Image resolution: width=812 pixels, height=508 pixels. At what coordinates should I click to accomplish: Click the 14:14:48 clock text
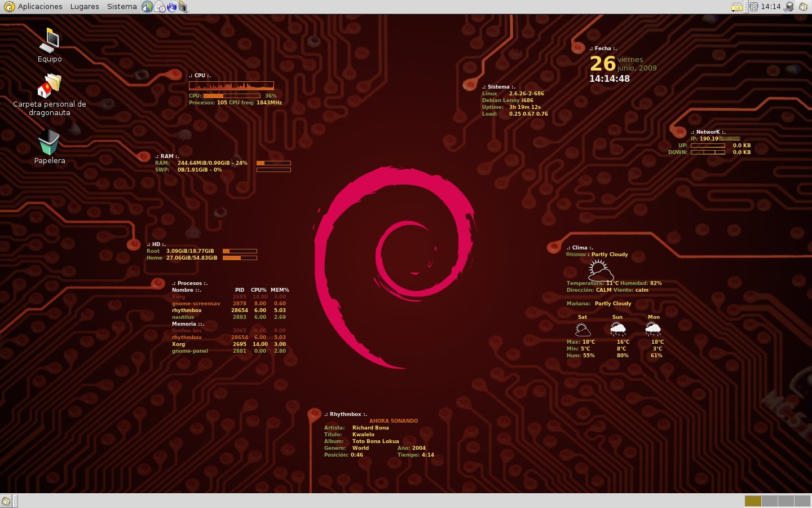610,79
